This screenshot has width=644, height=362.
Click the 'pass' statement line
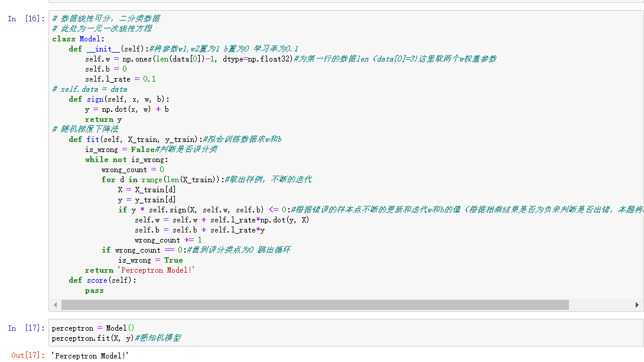pyautogui.click(x=95, y=290)
